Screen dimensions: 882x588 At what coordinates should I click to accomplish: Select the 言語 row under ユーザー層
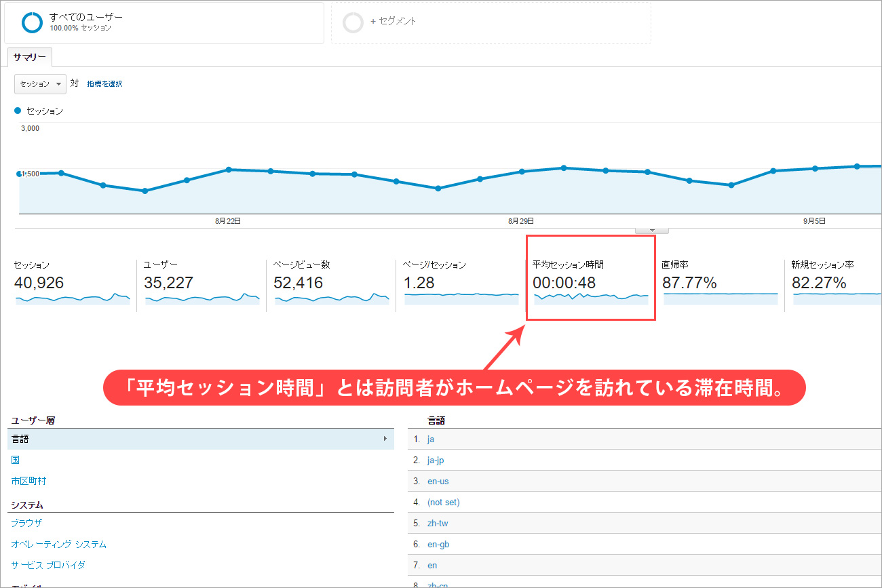pos(201,439)
